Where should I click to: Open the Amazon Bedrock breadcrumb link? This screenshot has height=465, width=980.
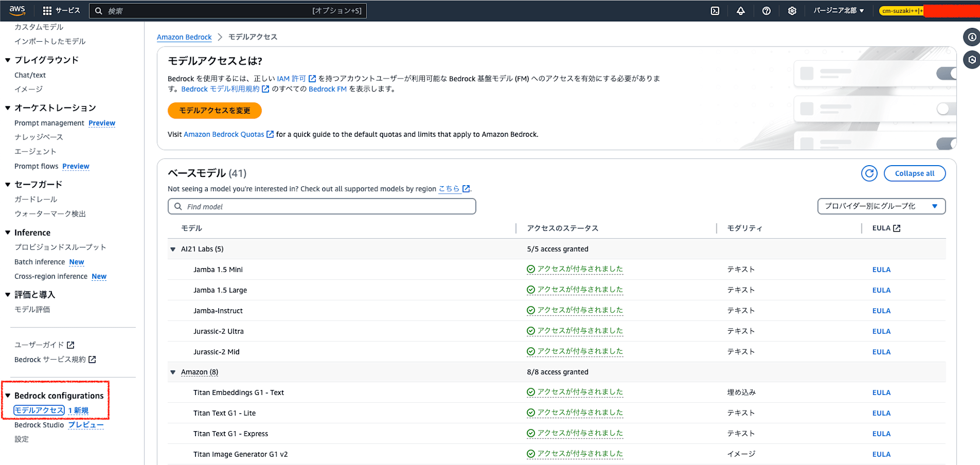pyautogui.click(x=184, y=37)
